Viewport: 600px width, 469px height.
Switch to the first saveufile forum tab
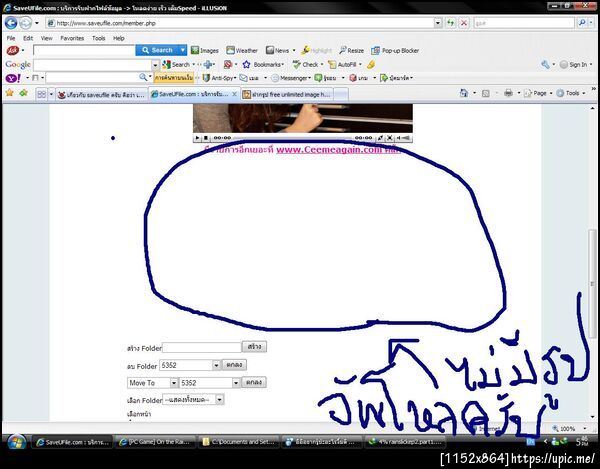pos(101,94)
